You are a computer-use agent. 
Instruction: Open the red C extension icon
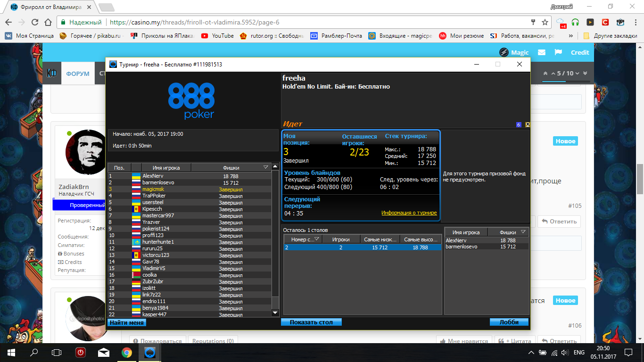coord(605,22)
